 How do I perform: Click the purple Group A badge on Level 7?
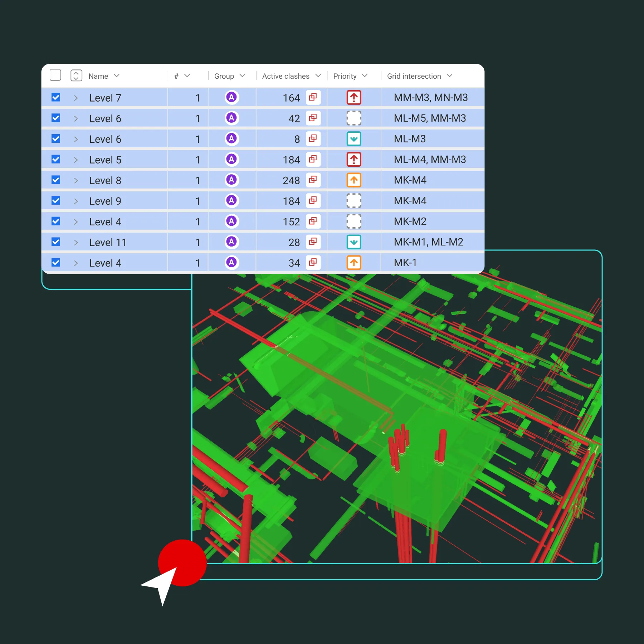(x=232, y=97)
